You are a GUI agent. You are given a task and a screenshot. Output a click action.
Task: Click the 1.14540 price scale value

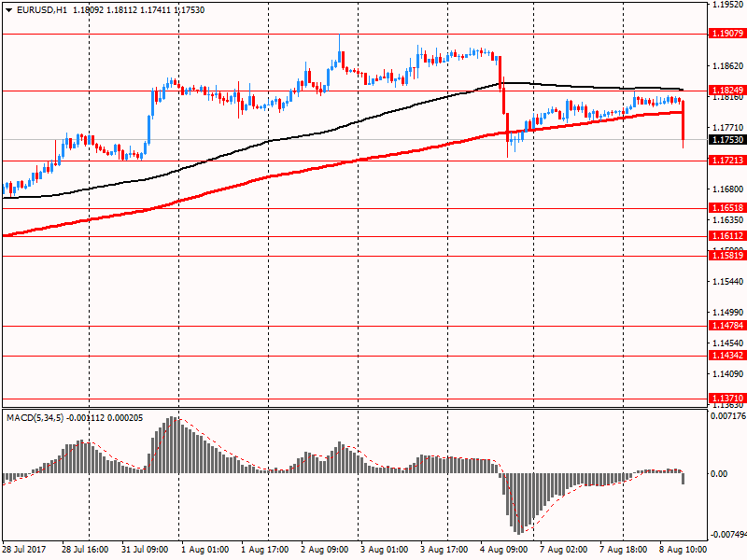point(728,343)
